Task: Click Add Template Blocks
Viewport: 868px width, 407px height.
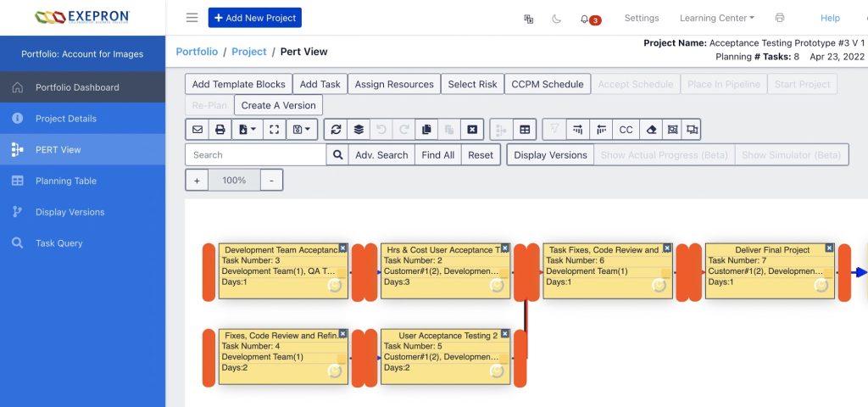Action: (238, 84)
